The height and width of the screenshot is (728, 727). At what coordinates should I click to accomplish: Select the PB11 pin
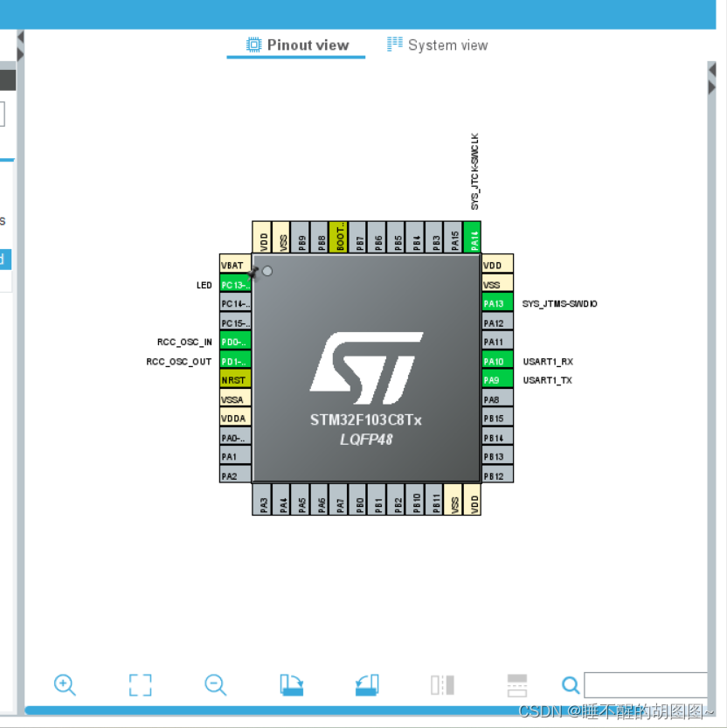click(x=434, y=500)
